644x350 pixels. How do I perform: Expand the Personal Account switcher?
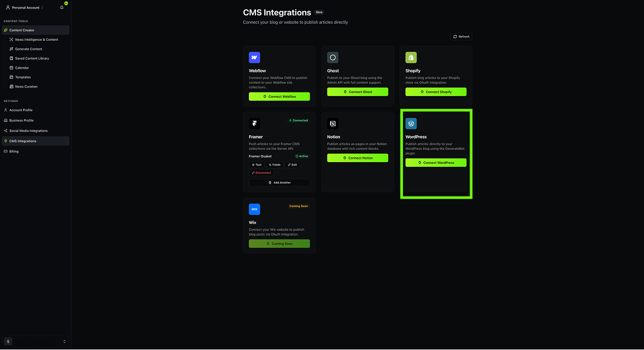click(x=25, y=8)
